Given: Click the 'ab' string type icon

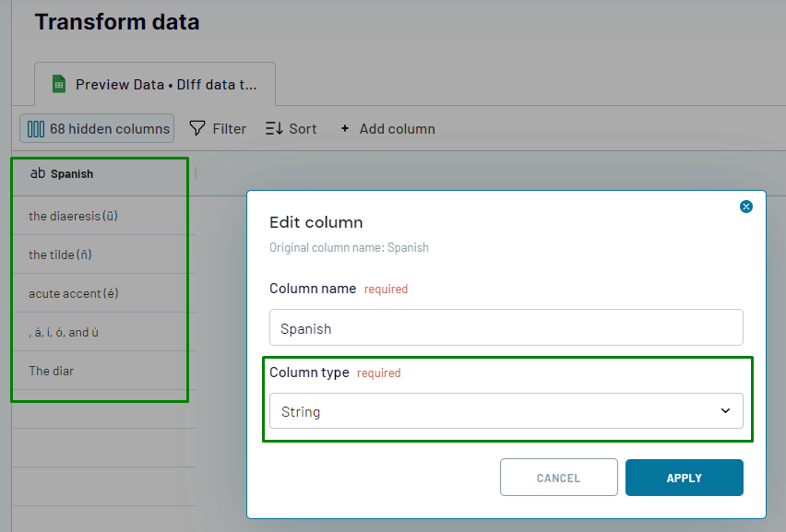Looking at the screenshot, I should click(x=38, y=173).
